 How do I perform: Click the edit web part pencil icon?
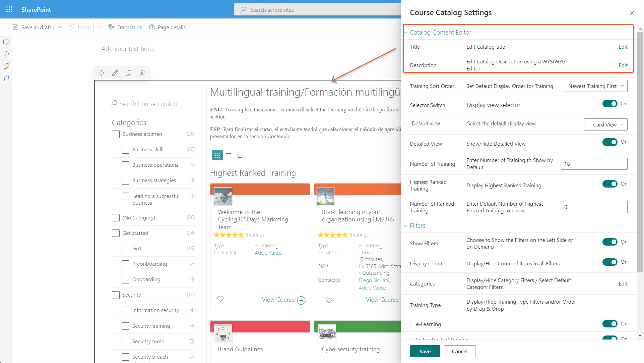pos(115,73)
